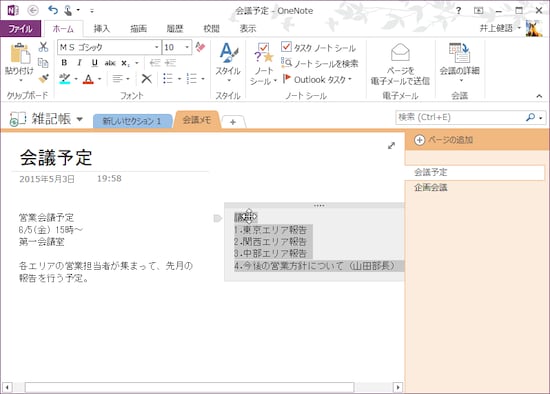Undo the last action
The height and width of the screenshot is (394, 550).
53,10
